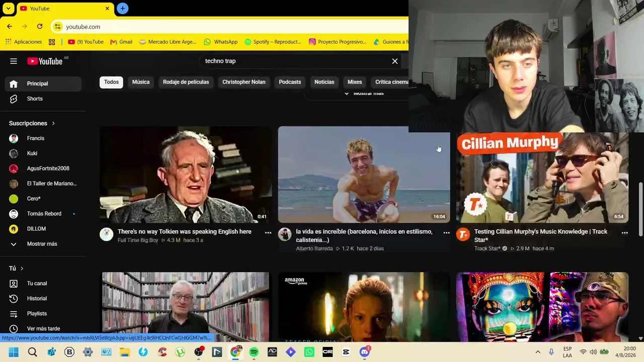
Task: Play the Cillian Murphy Track Star thumbnail
Action: pyautogui.click(x=542, y=177)
